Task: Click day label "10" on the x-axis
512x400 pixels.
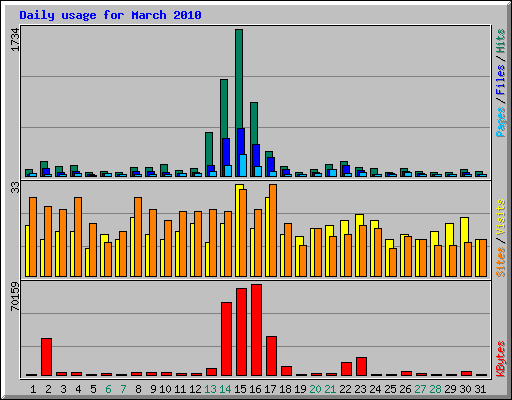Action: pos(165,389)
